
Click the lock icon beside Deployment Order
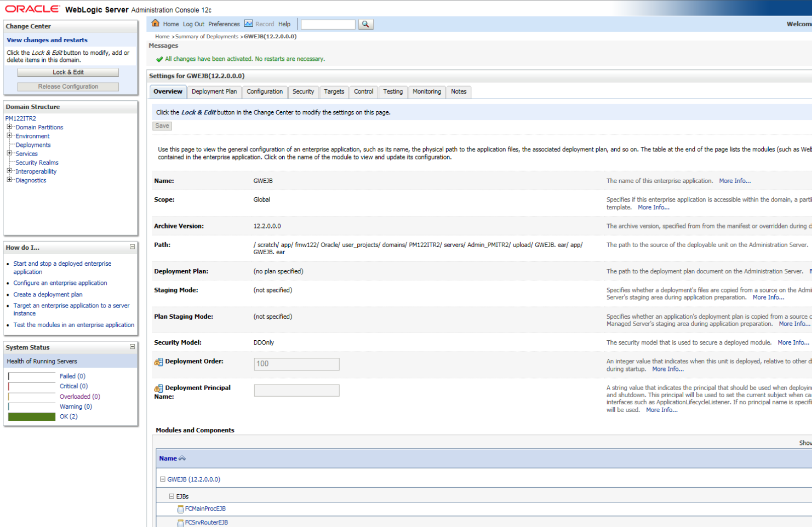click(x=157, y=361)
